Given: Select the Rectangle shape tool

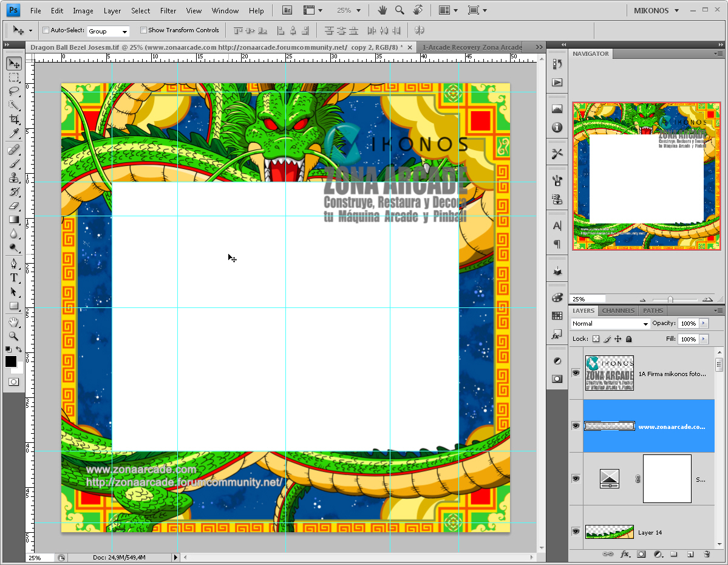Looking at the screenshot, I should (14, 306).
